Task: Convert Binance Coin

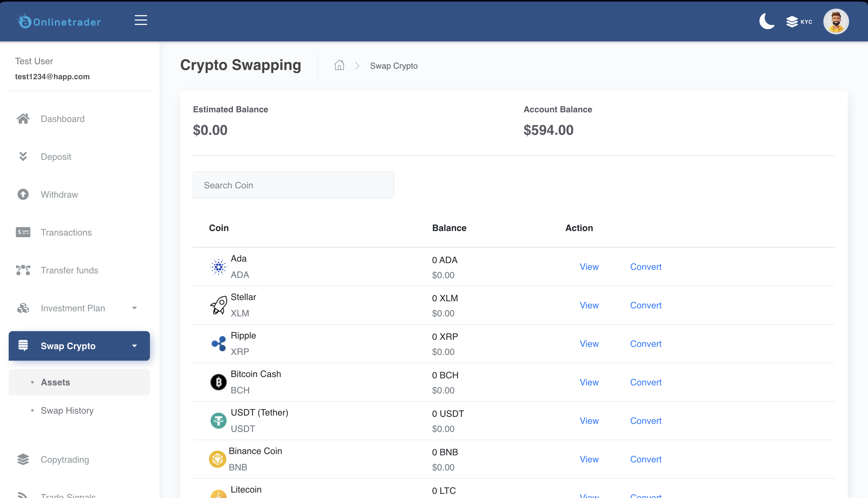Action: point(646,459)
